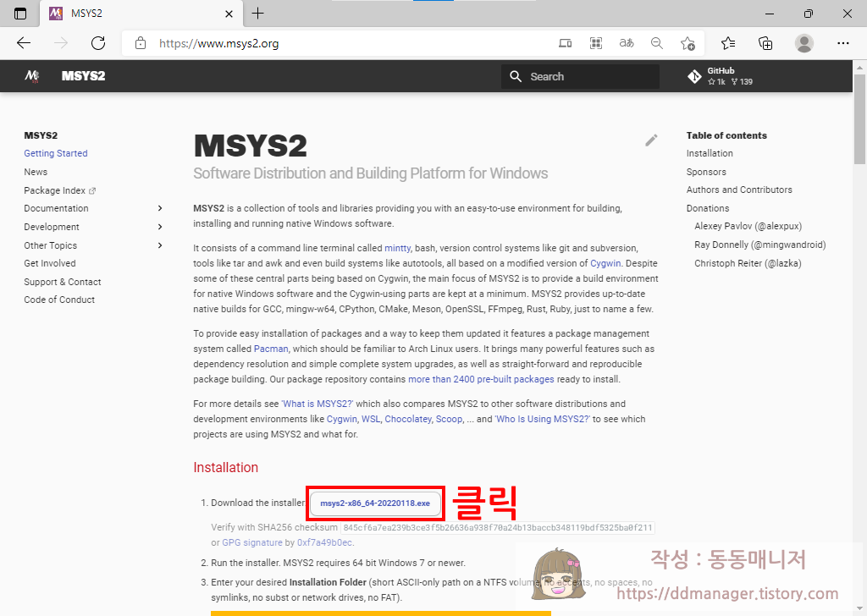Viewport: 867px width, 616px height.
Task: Edit this page pencil icon
Action: point(651,140)
